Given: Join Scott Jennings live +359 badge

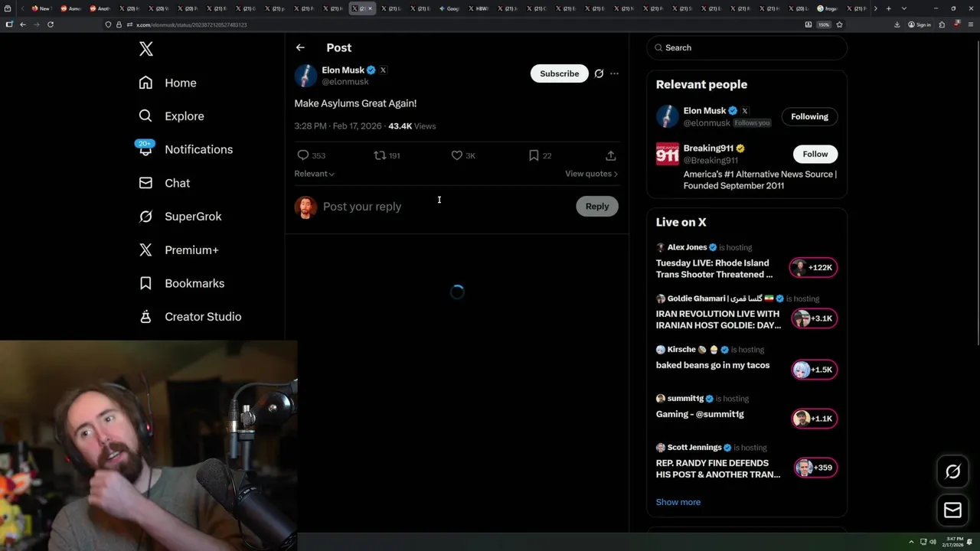Looking at the screenshot, I should tap(815, 468).
